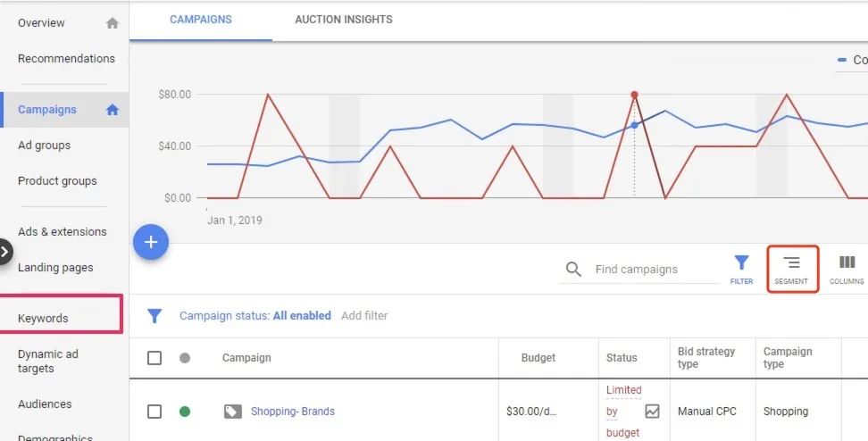Image resolution: width=868 pixels, height=441 pixels.
Task: Expand the collapsed side panel arrow
Action: [5, 252]
